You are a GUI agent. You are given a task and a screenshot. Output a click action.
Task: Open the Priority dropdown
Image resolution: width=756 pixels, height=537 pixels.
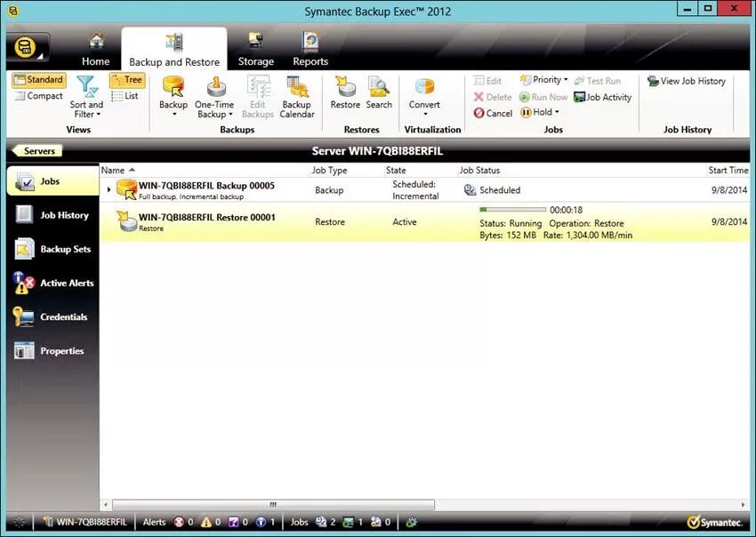point(543,79)
